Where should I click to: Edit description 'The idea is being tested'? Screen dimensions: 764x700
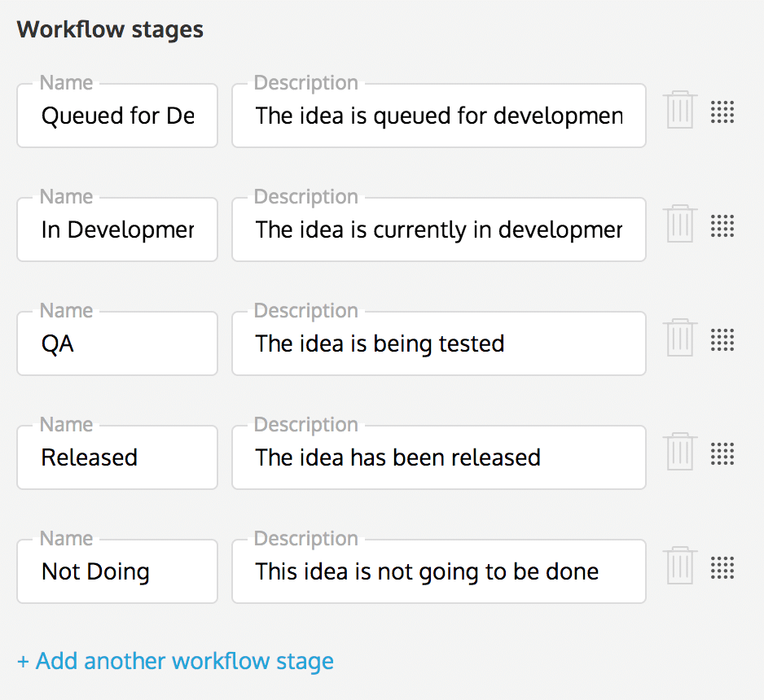[439, 343]
